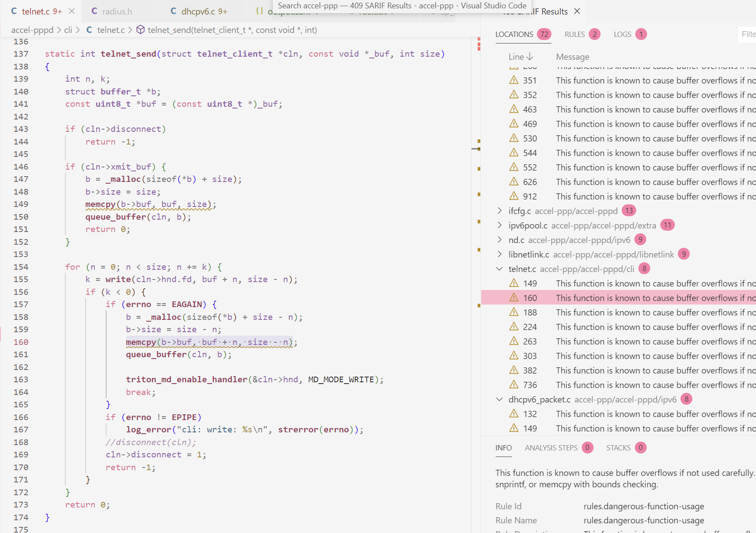Select the telnet.c line 149 result
This screenshot has width=756, height=533.
tap(619, 283)
